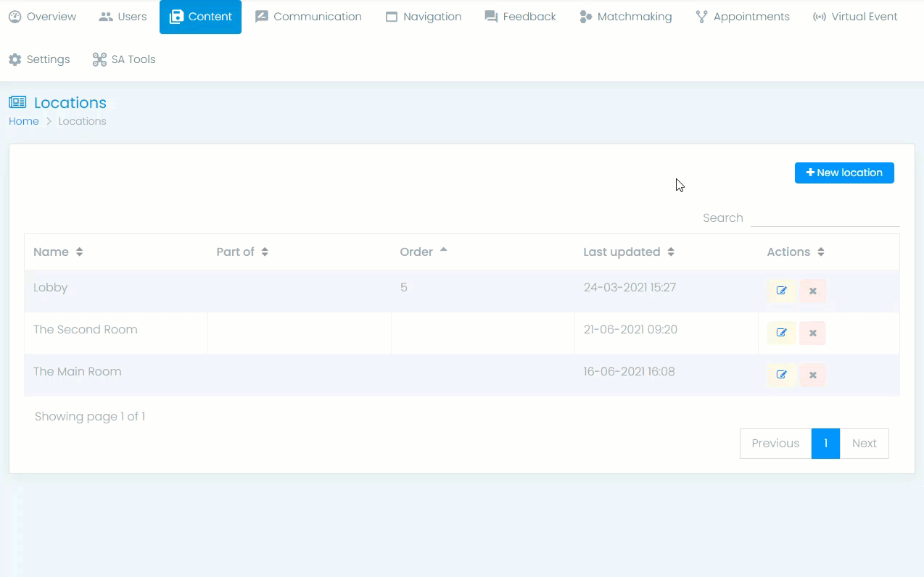Click the Lobby order value 5
The image size is (924, 577).
pyautogui.click(x=404, y=288)
